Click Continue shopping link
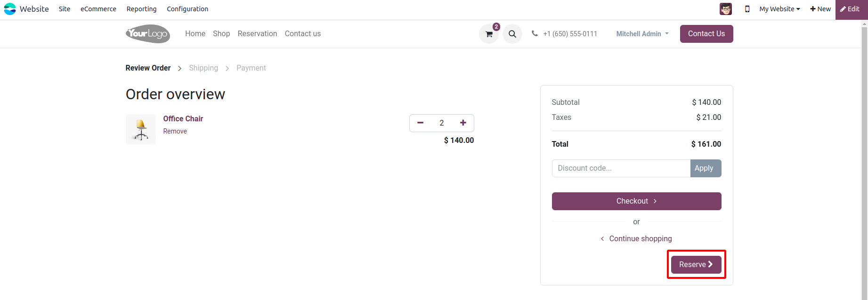Screen dimensions: 868x300 pos(640,238)
